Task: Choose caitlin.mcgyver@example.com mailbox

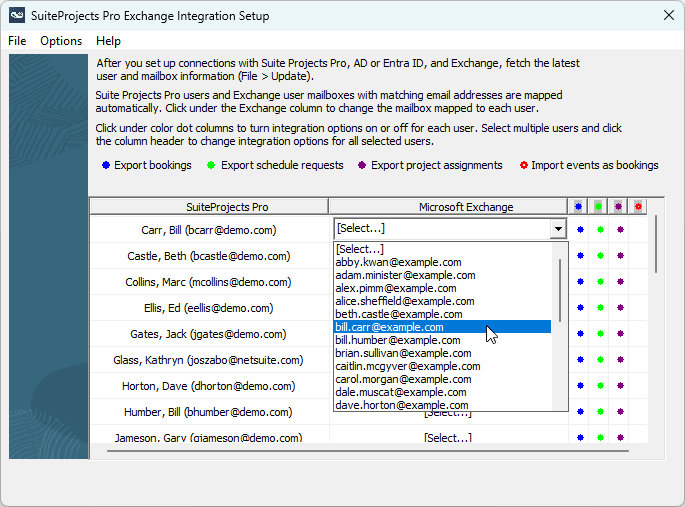Action: (443, 366)
